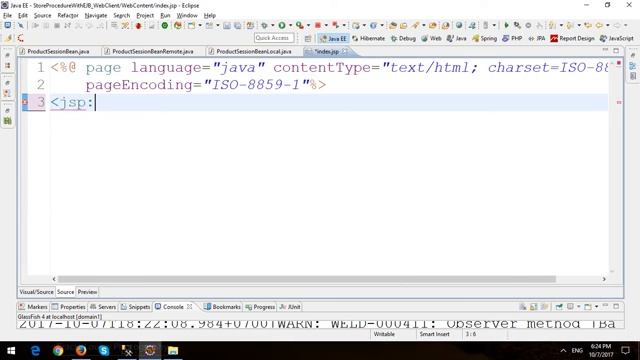Open Firefox from the taskbar
640x360 pixels.
coord(81,351)
